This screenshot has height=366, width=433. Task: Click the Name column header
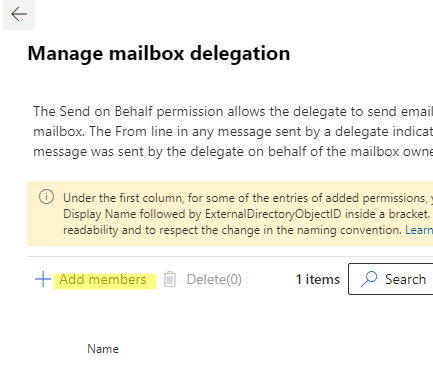(x=103, y=349)
